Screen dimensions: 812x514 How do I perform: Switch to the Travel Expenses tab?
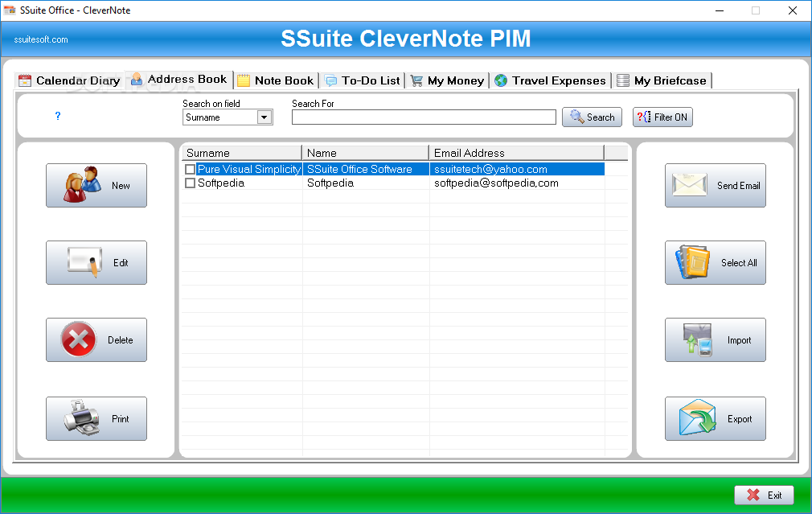click(551, 80)
